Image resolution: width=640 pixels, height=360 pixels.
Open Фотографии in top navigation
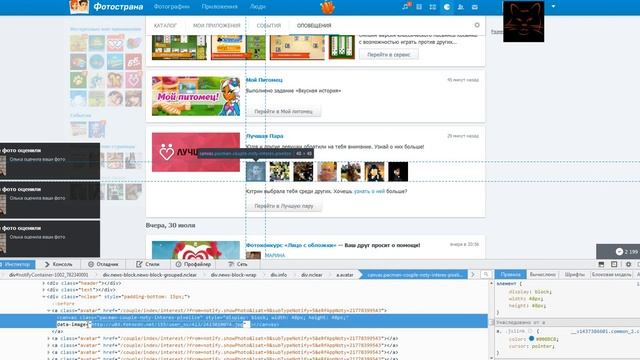[x=171, y=7]
